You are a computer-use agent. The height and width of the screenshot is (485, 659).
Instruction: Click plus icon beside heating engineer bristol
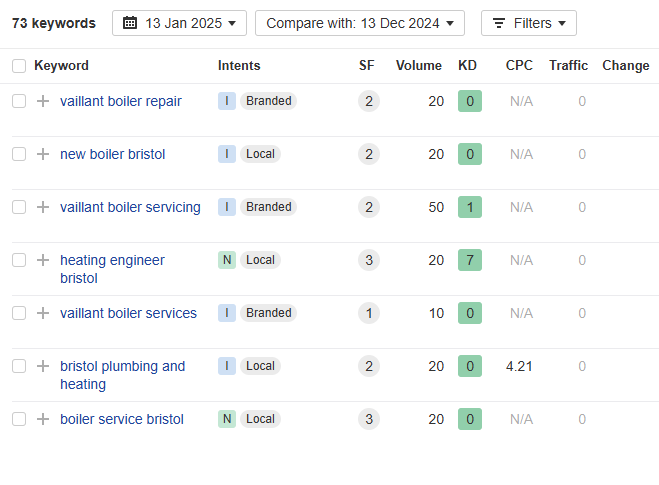click(x=43, y=260)
